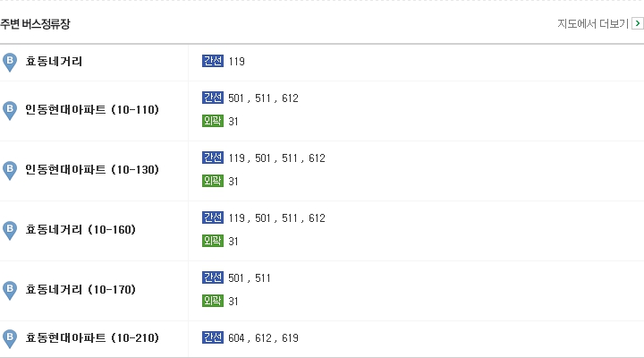
Task: Click the 간선 badge in the 효동현대아파트 row
Action: [213, 337]
